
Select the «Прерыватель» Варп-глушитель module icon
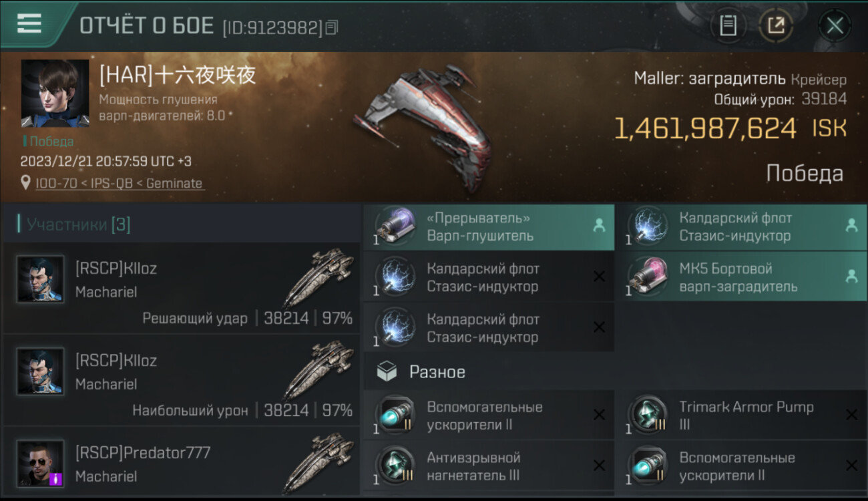click(395, 226)
